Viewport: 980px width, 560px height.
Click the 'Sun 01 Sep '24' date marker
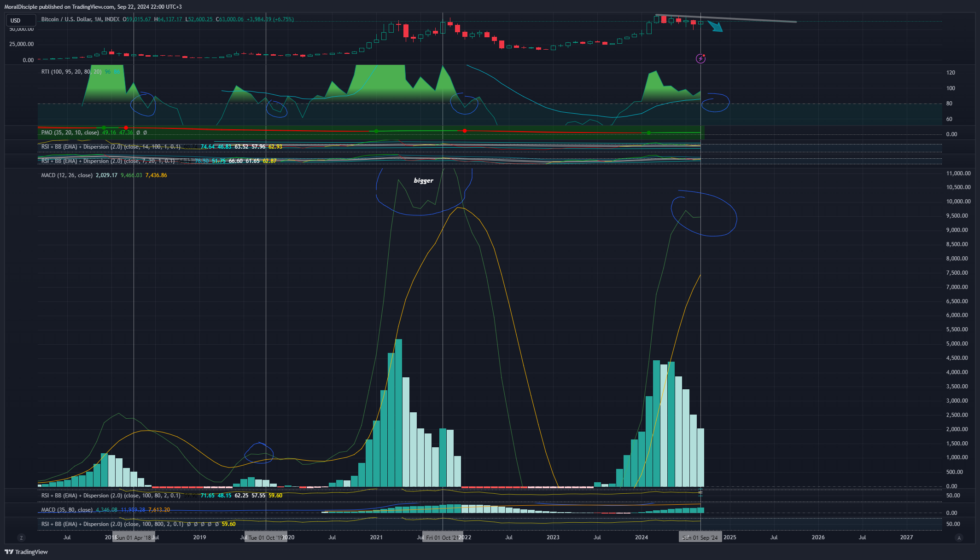point(700,537)
